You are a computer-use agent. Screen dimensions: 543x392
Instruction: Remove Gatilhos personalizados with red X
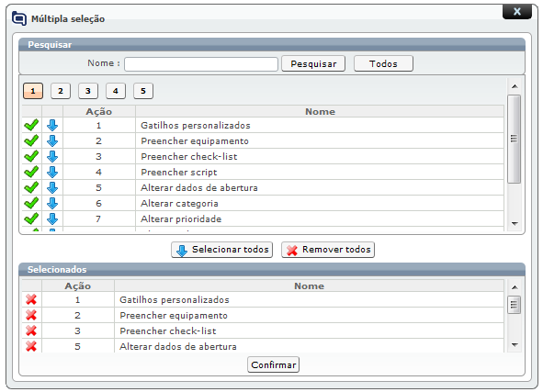coord(31,299)
